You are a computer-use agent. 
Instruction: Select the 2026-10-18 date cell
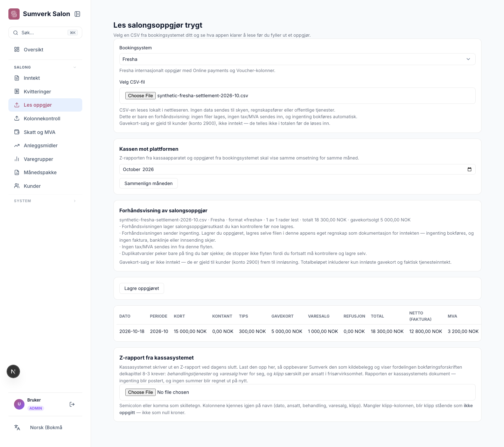132,331
